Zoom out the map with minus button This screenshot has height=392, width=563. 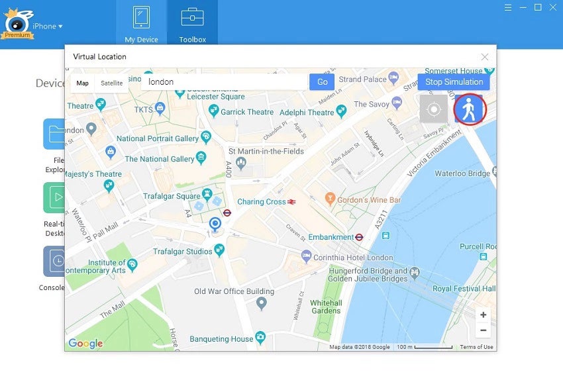[484, 330]
